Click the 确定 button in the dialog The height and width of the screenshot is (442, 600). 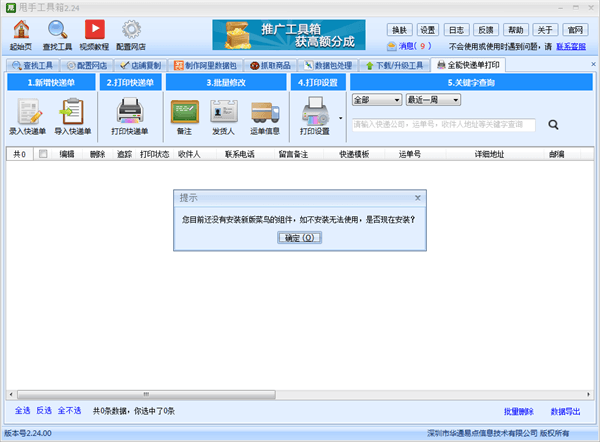point(299,238)
